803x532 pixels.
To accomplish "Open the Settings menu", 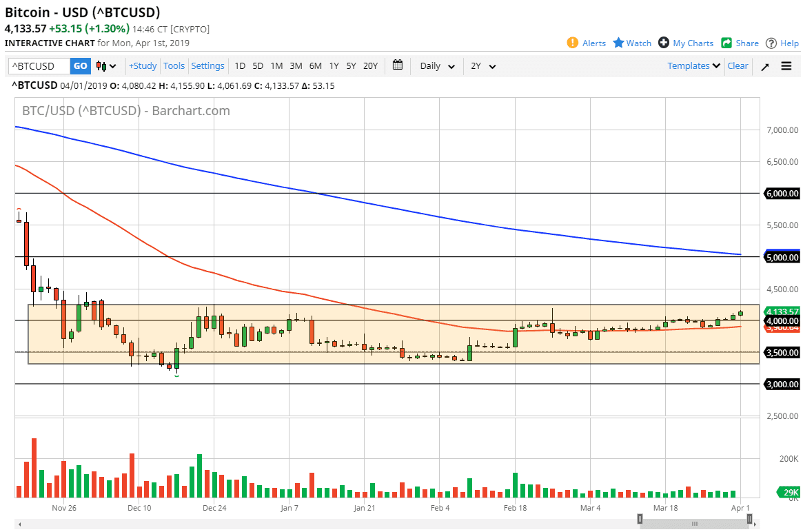I will [208, 65].
